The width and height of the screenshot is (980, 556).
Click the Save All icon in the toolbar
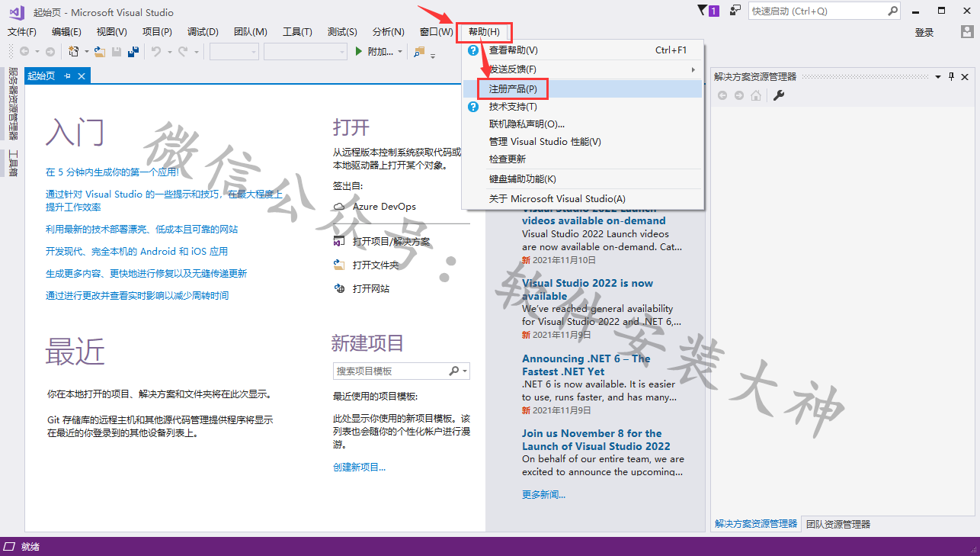(x=133, y=51)
